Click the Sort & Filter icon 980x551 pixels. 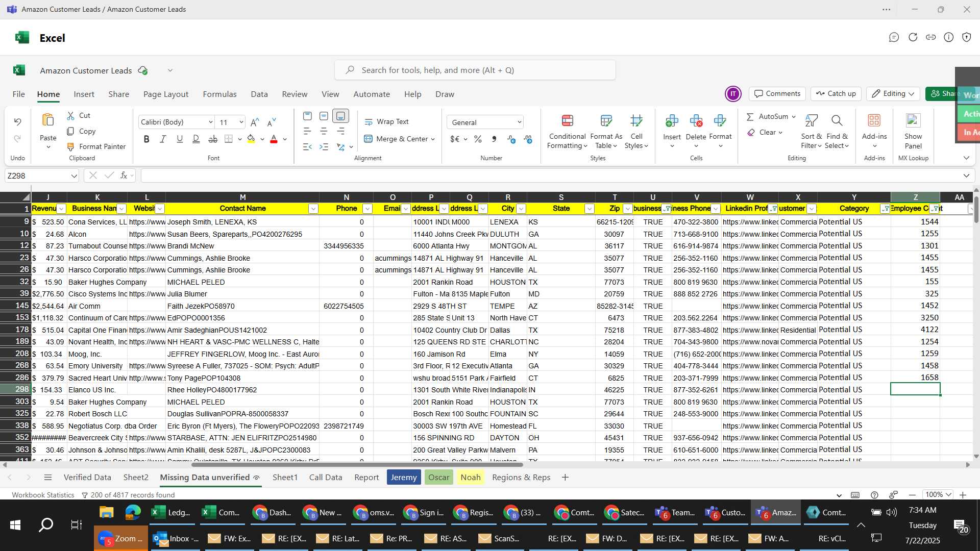point(811,121)
